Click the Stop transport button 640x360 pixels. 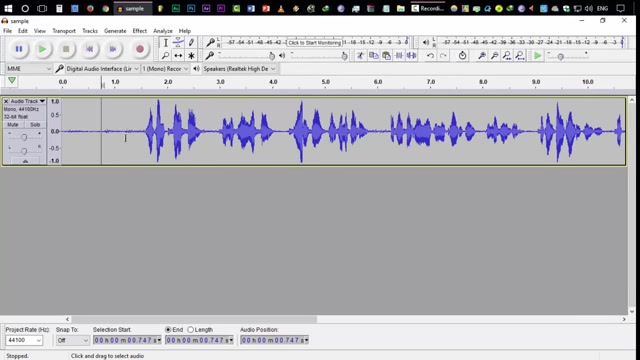(66, 49)
